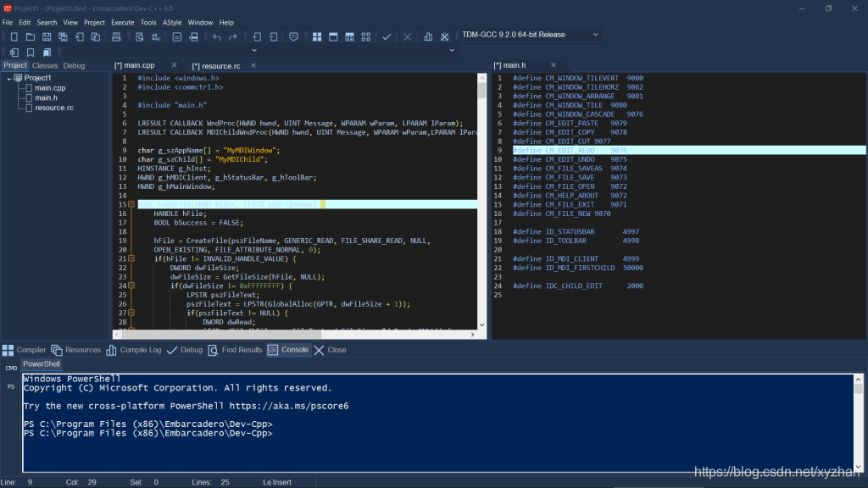Click the Rebuild All icon
This screenshot has width=868, height=488.
[x=366, y=37]
